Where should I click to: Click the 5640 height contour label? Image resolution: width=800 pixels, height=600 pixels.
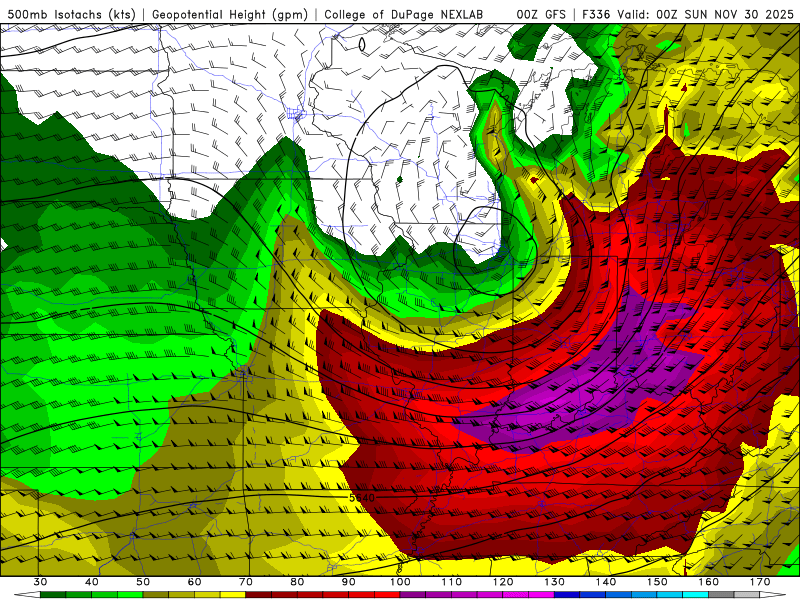pos(362,497)
